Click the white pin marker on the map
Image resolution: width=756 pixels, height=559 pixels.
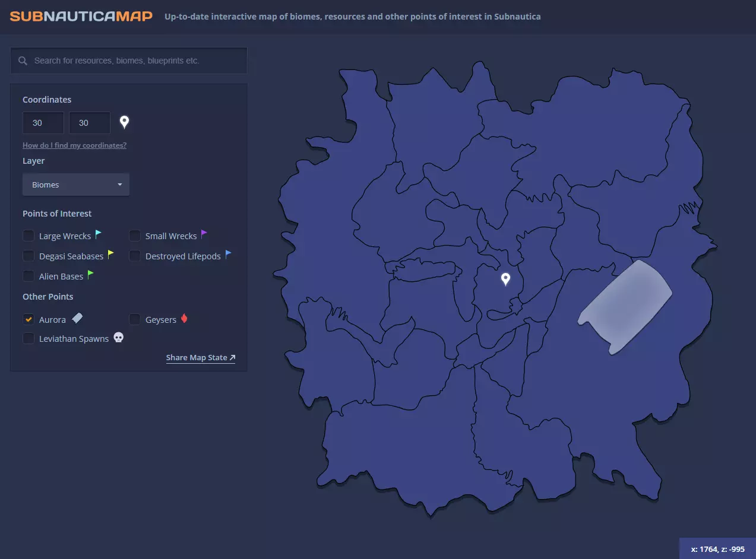[505, 279]
